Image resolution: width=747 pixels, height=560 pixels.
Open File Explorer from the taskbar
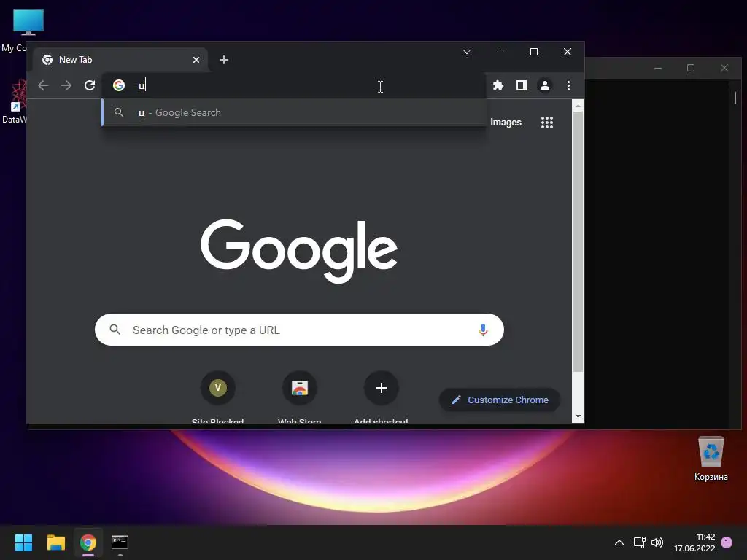coord(55,542)
